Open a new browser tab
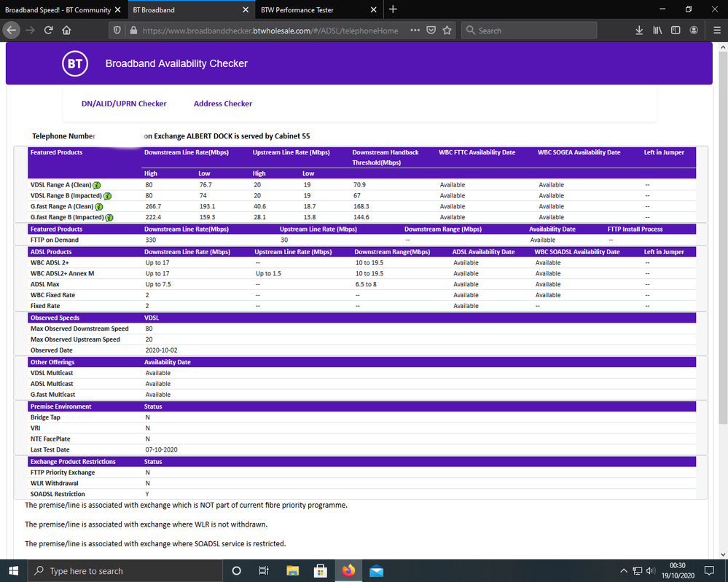728x582 pixels. [x=393, y=9]
